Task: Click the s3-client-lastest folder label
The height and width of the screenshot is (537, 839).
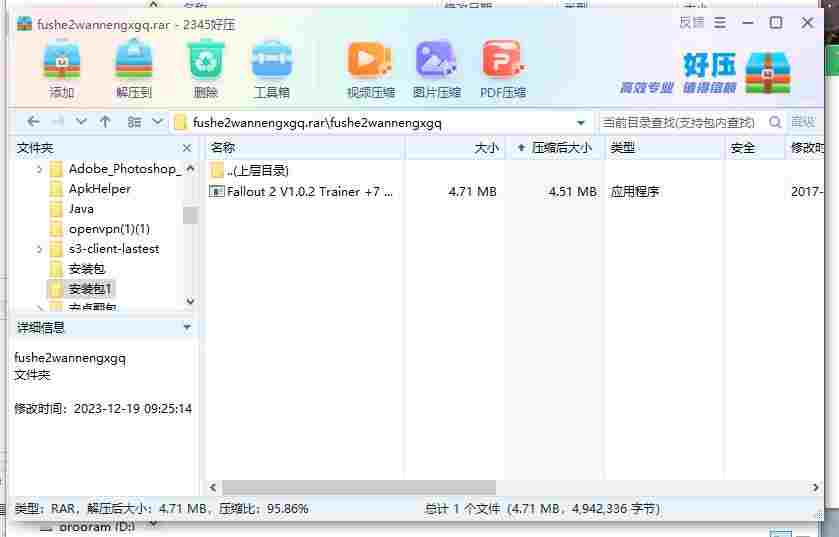Action: click(x=114, y=249)
